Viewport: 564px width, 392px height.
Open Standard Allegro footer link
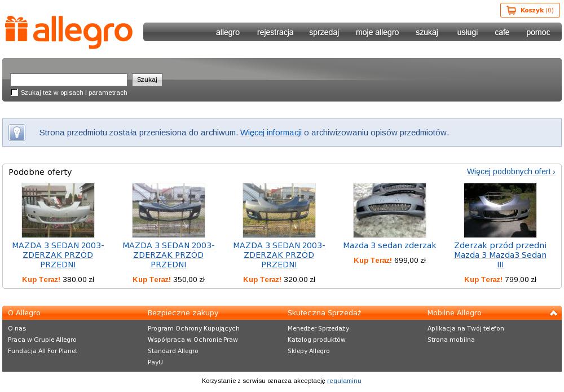coord(173,351)
